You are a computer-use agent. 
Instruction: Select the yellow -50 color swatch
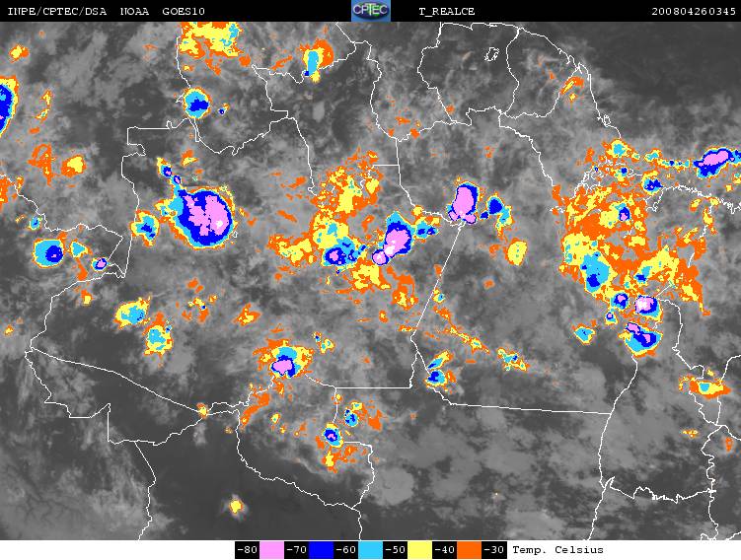(419, 550)
